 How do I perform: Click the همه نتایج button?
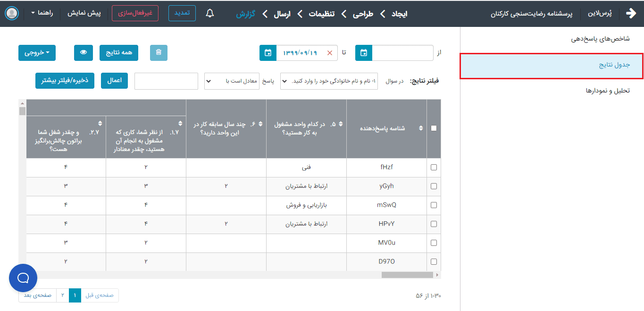(x=119, y=53)
